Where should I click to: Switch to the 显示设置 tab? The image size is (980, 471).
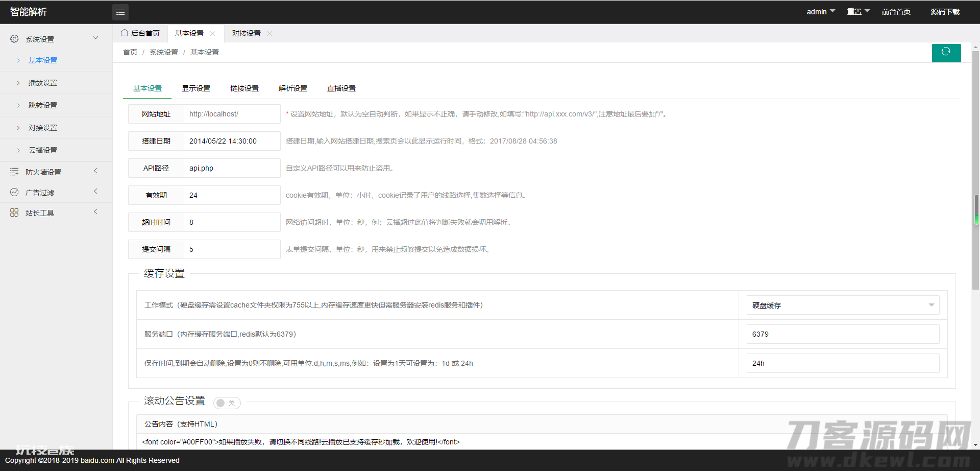(x=196, y=88)
